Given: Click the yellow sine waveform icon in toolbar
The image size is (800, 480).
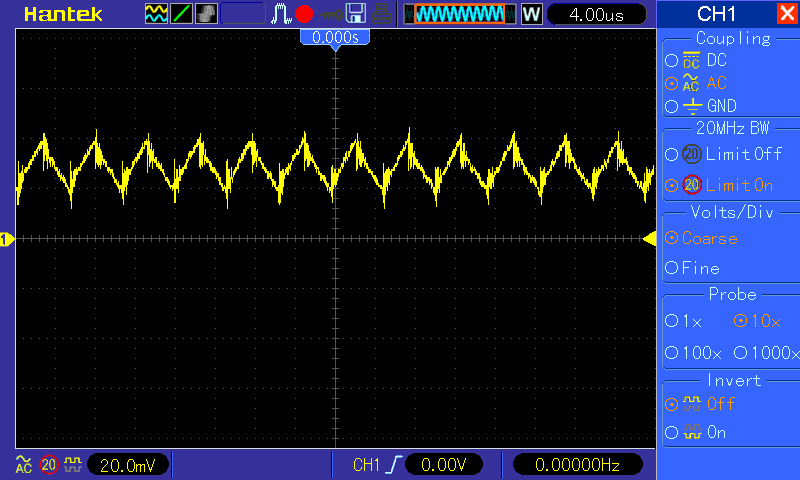Looking at the screenshot, I should (x=156, y=14).
